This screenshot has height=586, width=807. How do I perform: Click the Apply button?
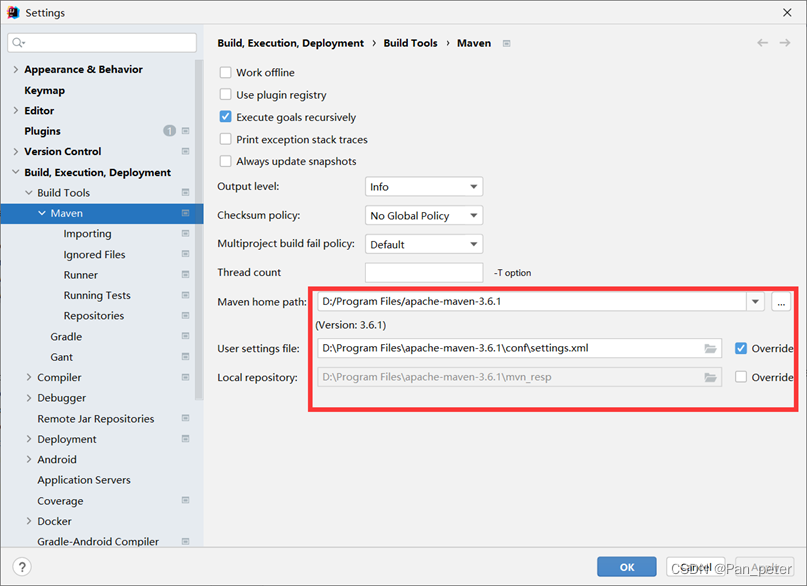764,567
